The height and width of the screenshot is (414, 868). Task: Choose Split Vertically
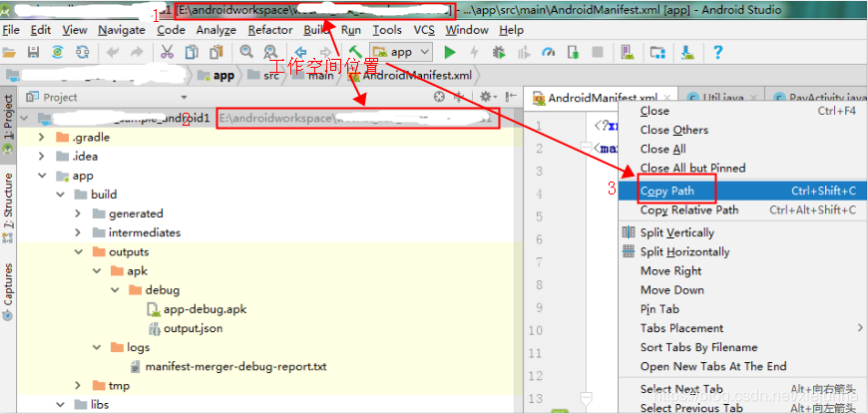(x=741, y=232)
